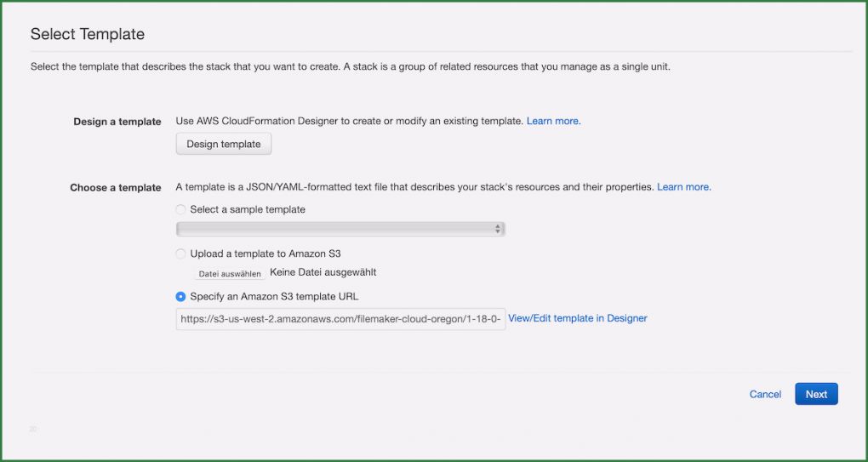Focus the Amazon S3 template URL field
Image resolution: width=868 pixels, height=462 pixels.
tap(340, 319)
